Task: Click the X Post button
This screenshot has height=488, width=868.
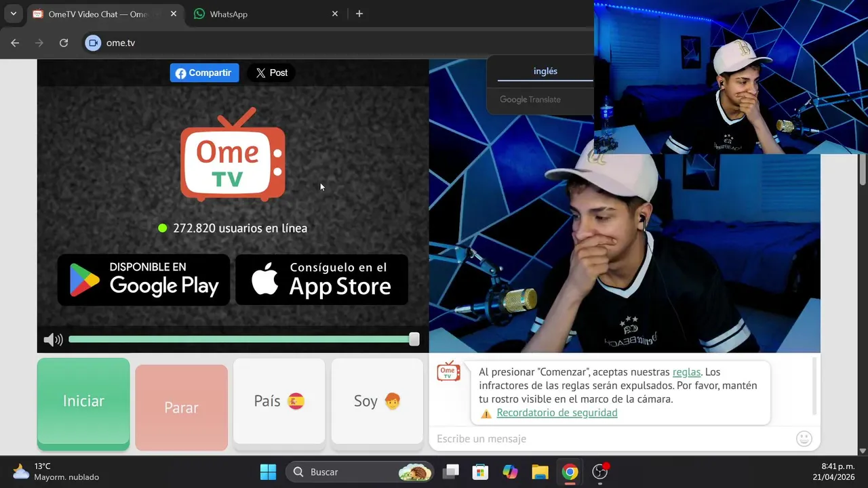Action: tap(271, 73)
